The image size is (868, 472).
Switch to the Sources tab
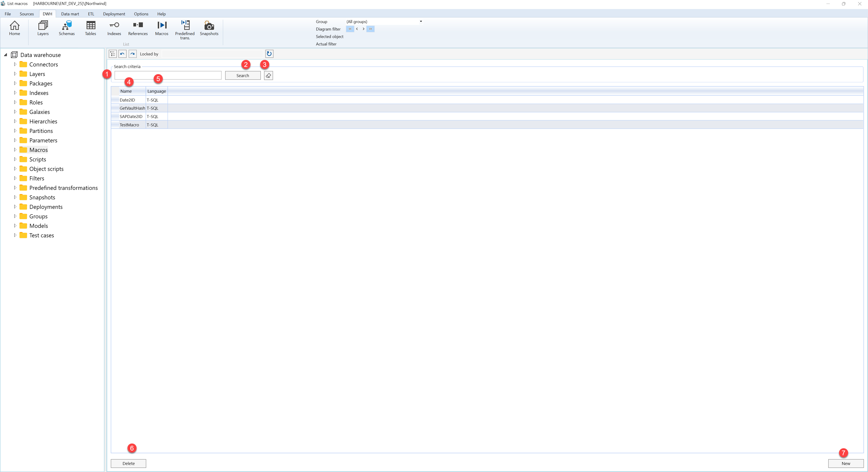(27, 14)
